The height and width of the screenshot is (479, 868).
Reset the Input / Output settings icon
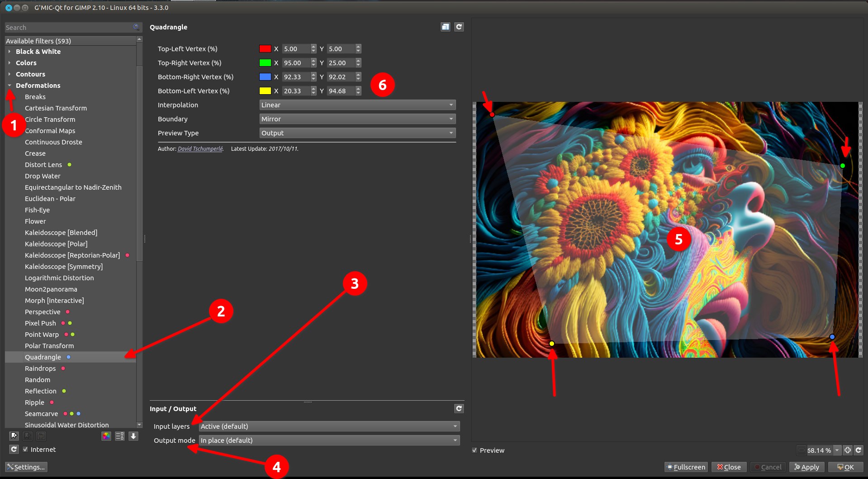(459, 408)
